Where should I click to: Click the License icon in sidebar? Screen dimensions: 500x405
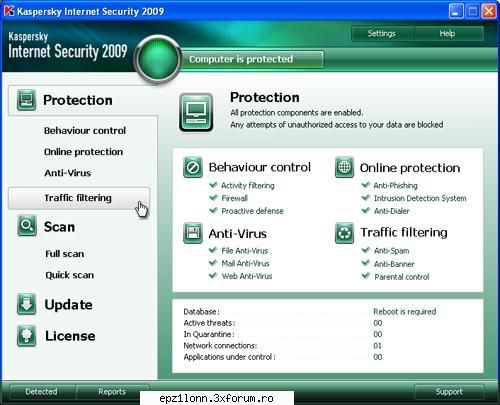tap(26, 336)
